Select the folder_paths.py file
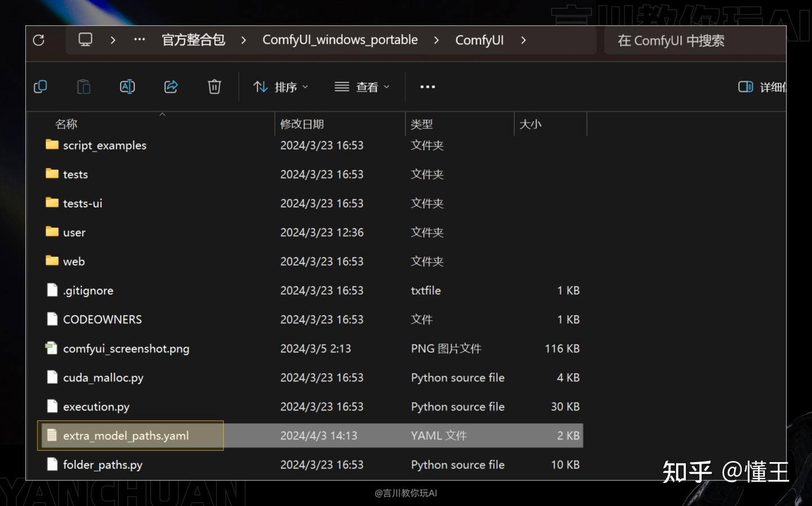 click(103, 465)
